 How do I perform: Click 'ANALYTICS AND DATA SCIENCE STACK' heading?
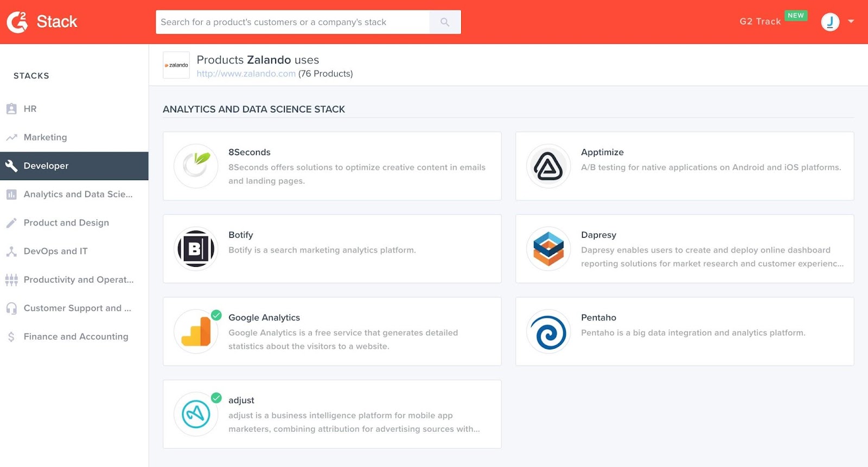[254, 109]
